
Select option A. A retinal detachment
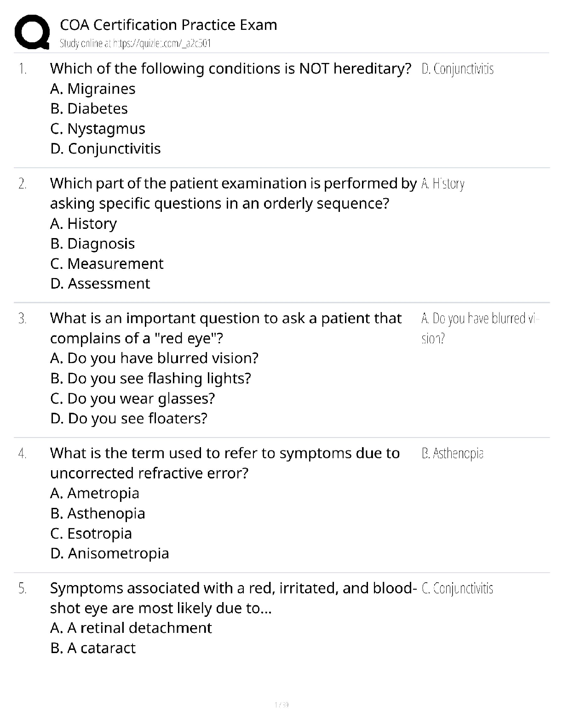point(131,628)
